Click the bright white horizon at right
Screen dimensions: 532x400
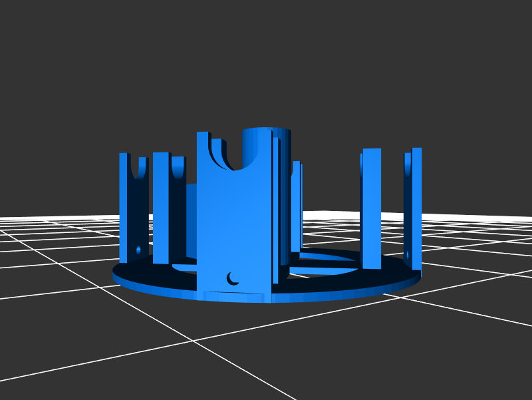click(x=479, y=220)
